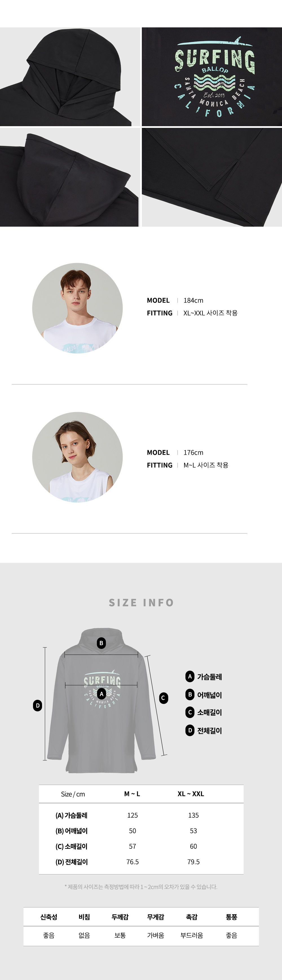Click the 176cm female model portrait

tap(78, 457)
